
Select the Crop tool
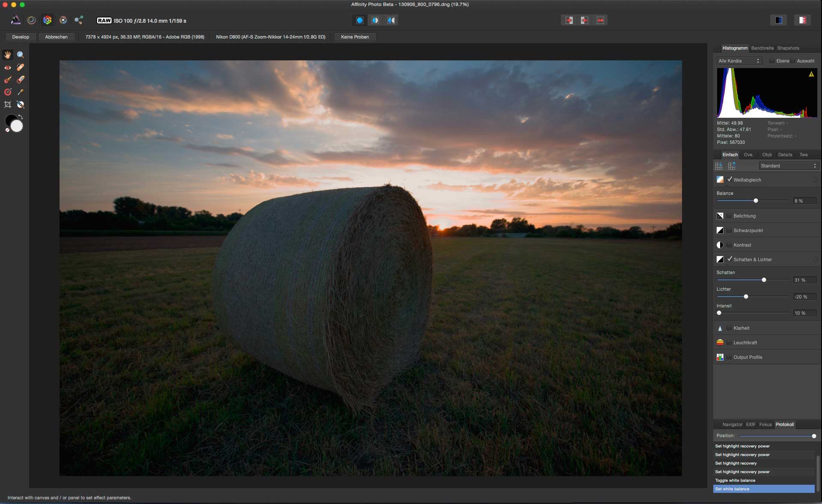[8, 104]
